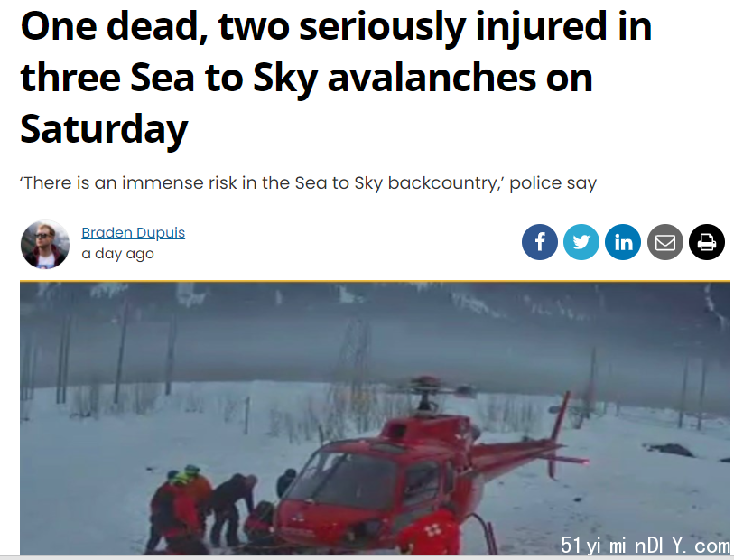Click the 51yiminDIY.com watermark
The width and height of the screenshot is (734, 560).
click(645, 545)
